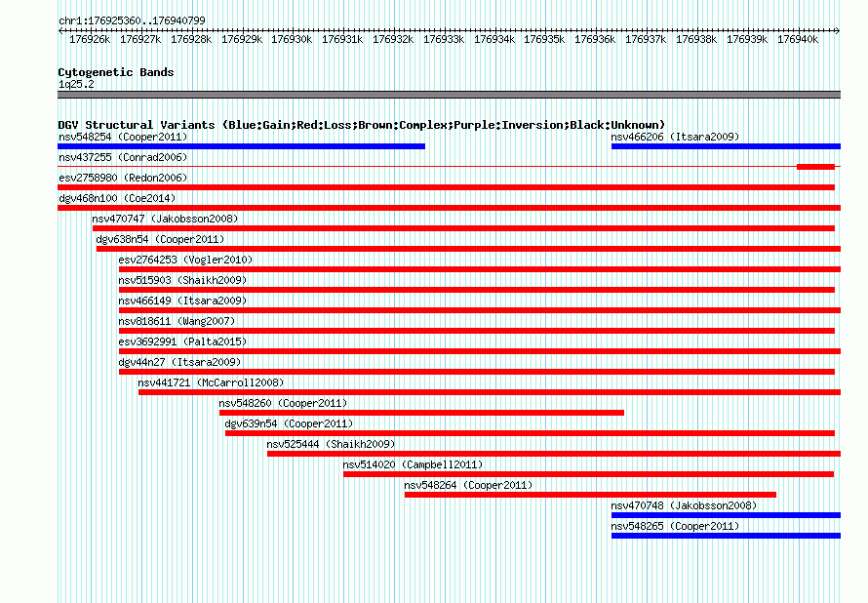This screenshot has width=868, height=603.
Task: Select the red nsv548260 loss bar
Action: tap(422, 413)
